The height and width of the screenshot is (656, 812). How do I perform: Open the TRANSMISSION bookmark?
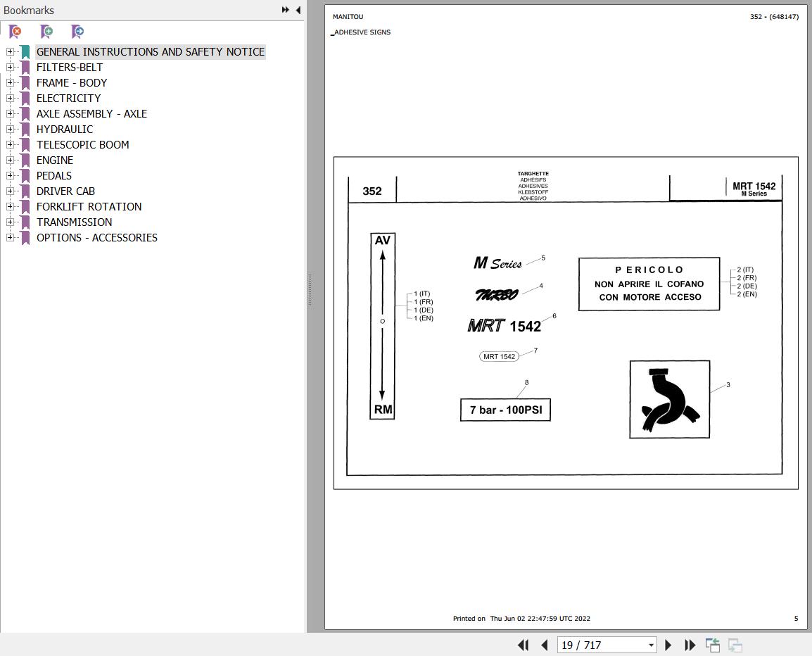click(x=74, y=222)
